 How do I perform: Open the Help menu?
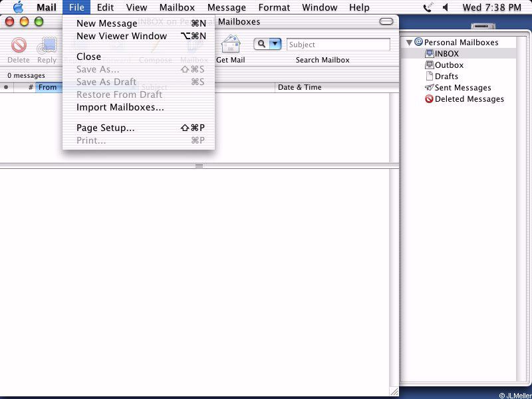(x=359, y=7)
